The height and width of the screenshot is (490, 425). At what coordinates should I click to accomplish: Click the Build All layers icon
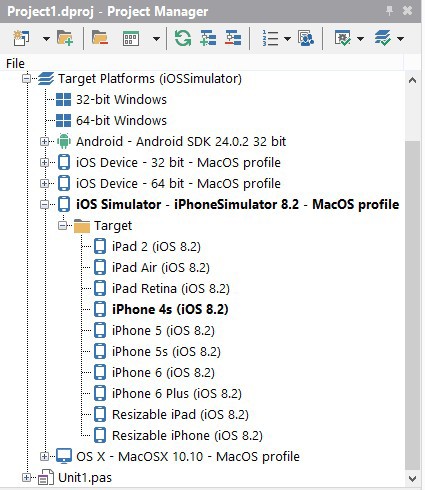click(382, 38)
